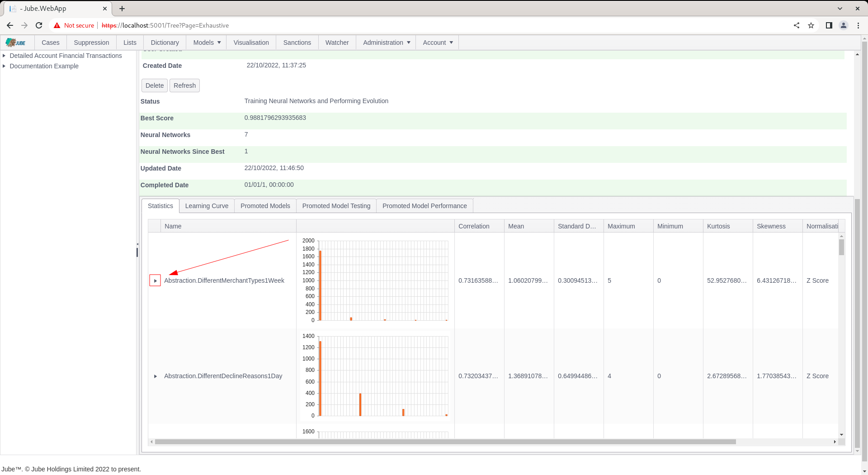The width and height of the screenshot is (868, 475).
Task: Click mean value 1.36891078…
Action: [528, 376]
